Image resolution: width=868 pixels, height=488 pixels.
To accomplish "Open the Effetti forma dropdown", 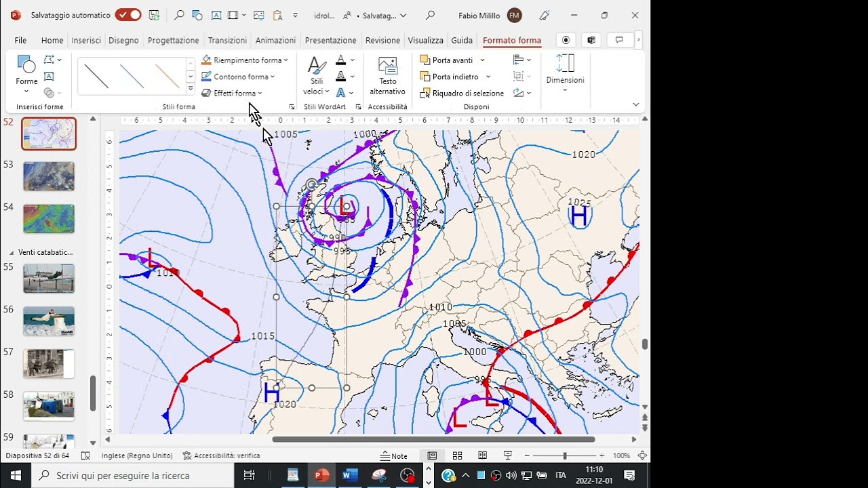I will tap(232, 93).
